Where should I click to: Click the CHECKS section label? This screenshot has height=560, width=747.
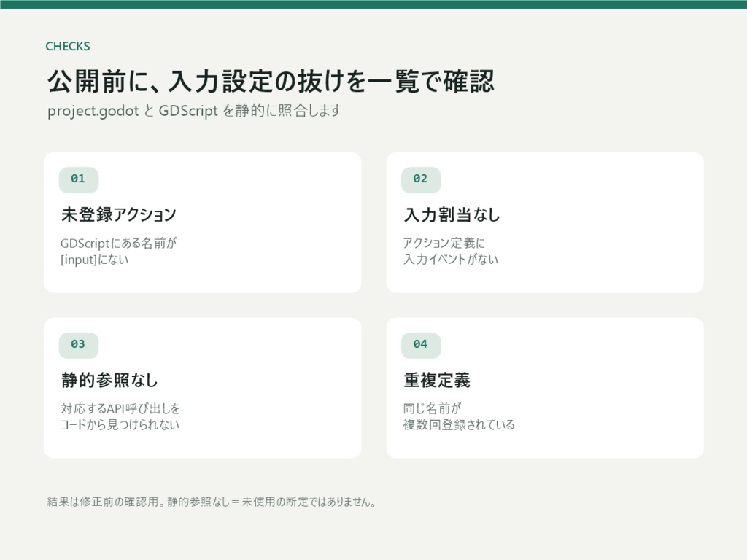pos(68,46)
